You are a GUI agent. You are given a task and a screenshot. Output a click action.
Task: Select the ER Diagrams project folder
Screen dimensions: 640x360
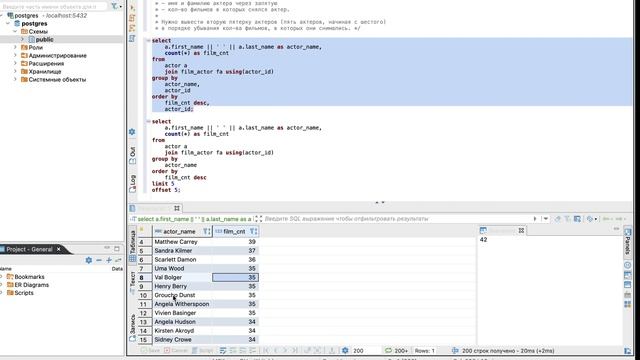[28, 285]
